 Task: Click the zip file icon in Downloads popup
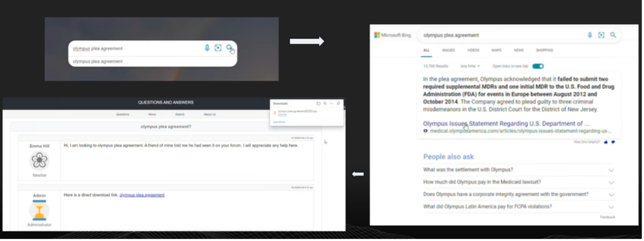(275, 113)
